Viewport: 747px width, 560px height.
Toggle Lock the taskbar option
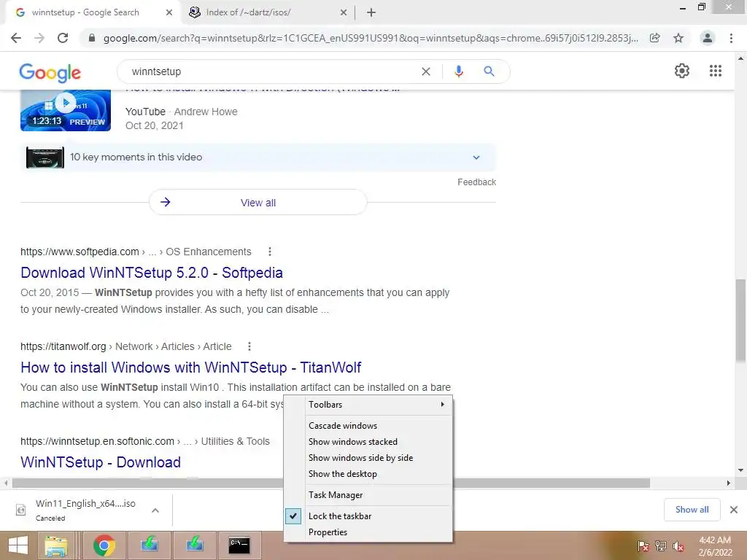[368, 516]
